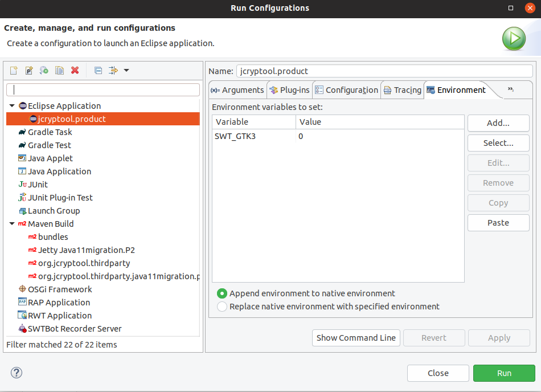The height and width of the screenshot is (392, 541).
Task: Click the Duplicate configuration icon
Action: pos(59,71)
